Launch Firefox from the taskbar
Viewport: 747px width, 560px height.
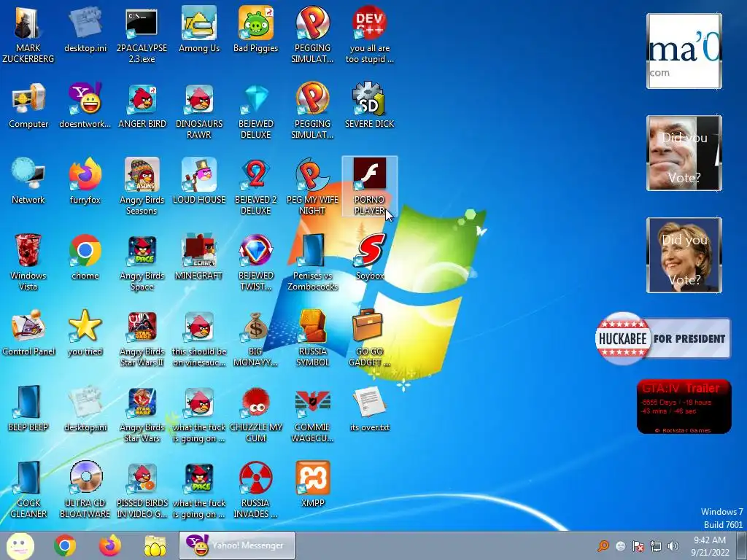(109, 545)
